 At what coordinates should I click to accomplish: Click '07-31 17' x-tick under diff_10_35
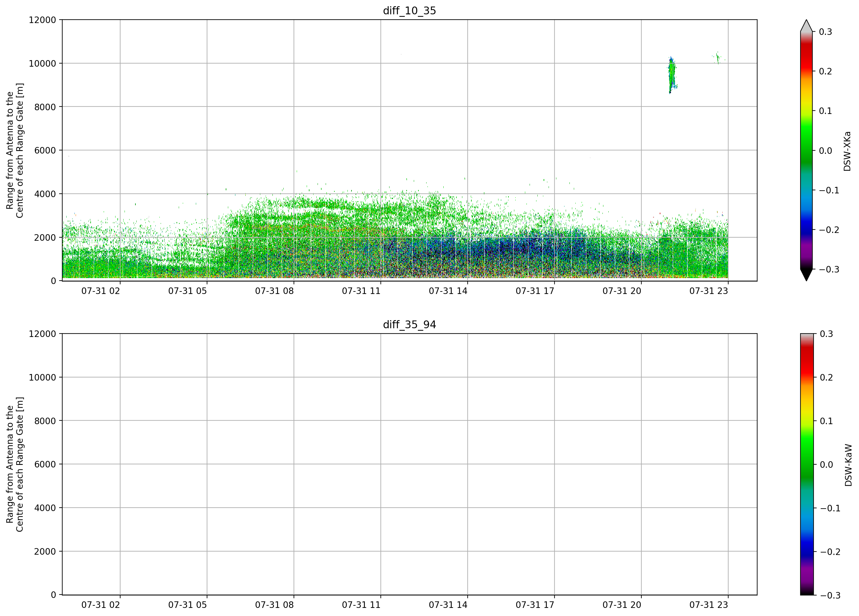[535, 291]
